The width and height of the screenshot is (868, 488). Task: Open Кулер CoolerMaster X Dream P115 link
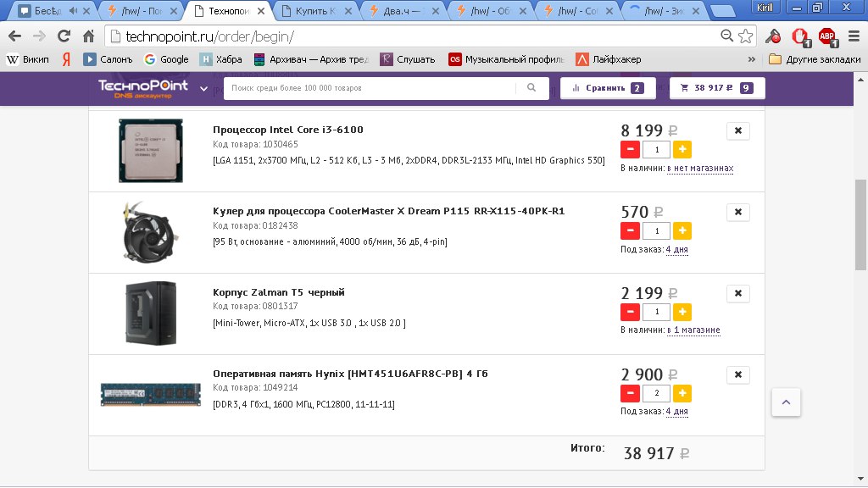pos(388,211)
